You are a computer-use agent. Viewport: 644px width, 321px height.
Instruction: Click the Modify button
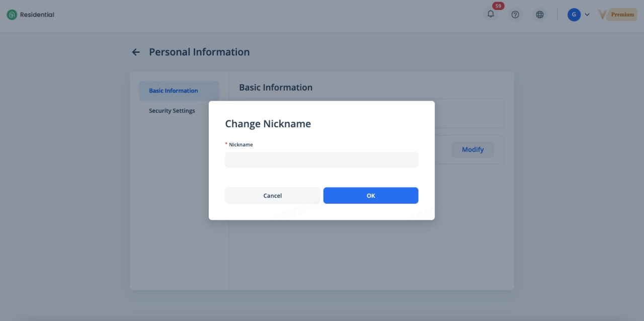tap(472, 149)
